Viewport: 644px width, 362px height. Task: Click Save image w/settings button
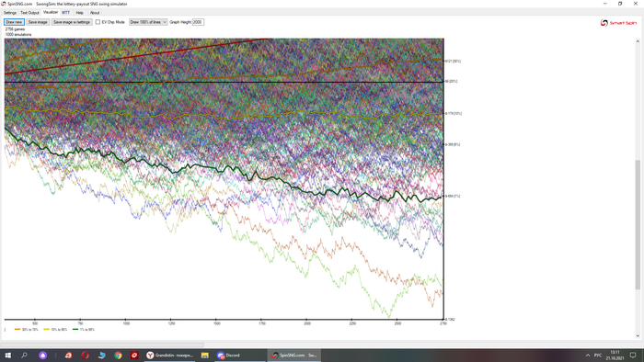pyautogui.click(x=72, y=22)
